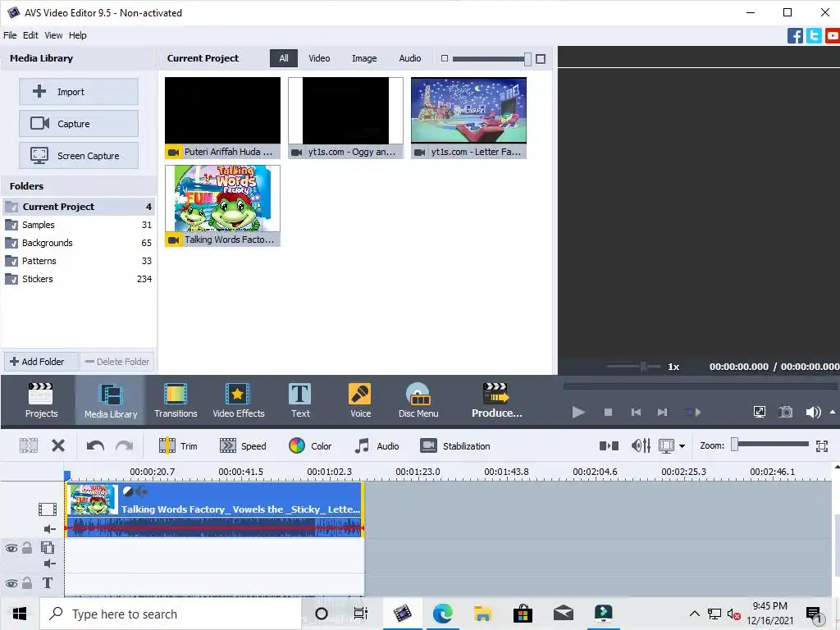Toggle lock on the text track
This screenshot has width=840, height=630.
coord(27,583)
